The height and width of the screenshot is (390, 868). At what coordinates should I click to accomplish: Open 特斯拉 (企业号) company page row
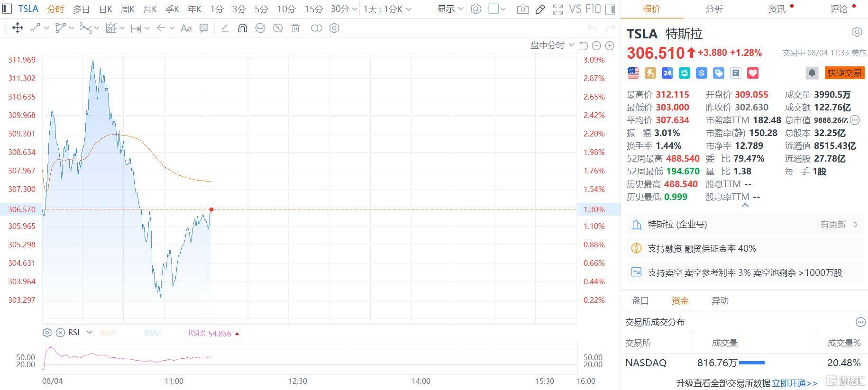[x=744, y=225]
